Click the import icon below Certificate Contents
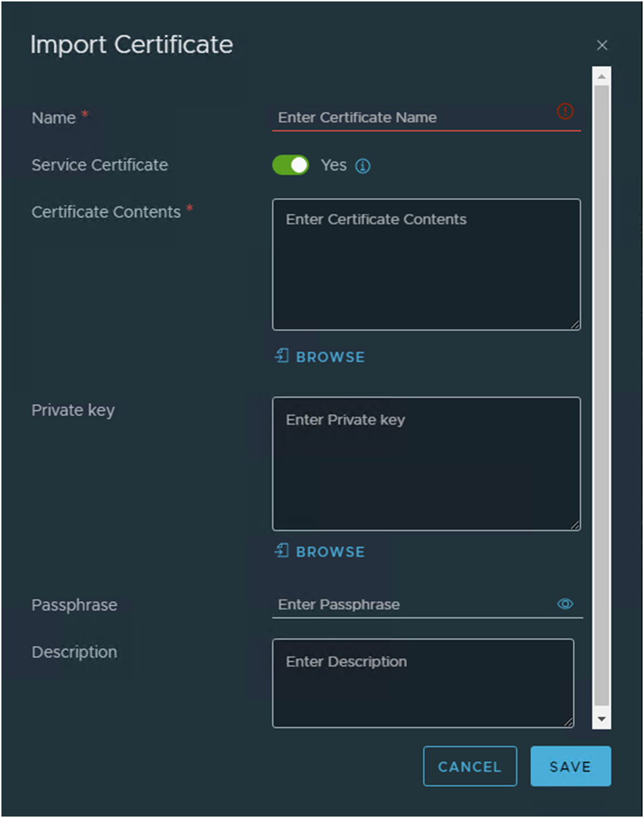 (282, 356)
